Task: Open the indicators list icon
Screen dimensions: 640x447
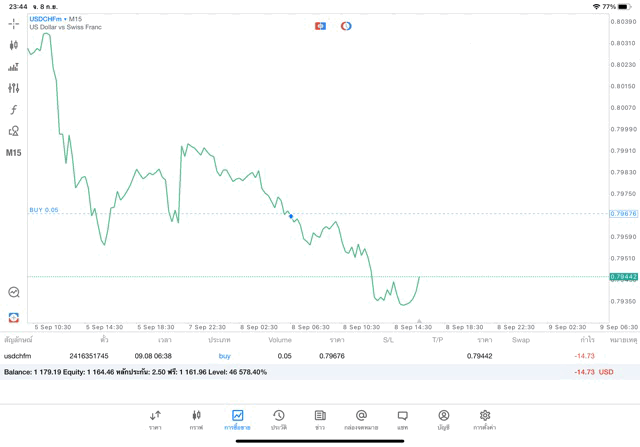Action: tap(14, 67)
